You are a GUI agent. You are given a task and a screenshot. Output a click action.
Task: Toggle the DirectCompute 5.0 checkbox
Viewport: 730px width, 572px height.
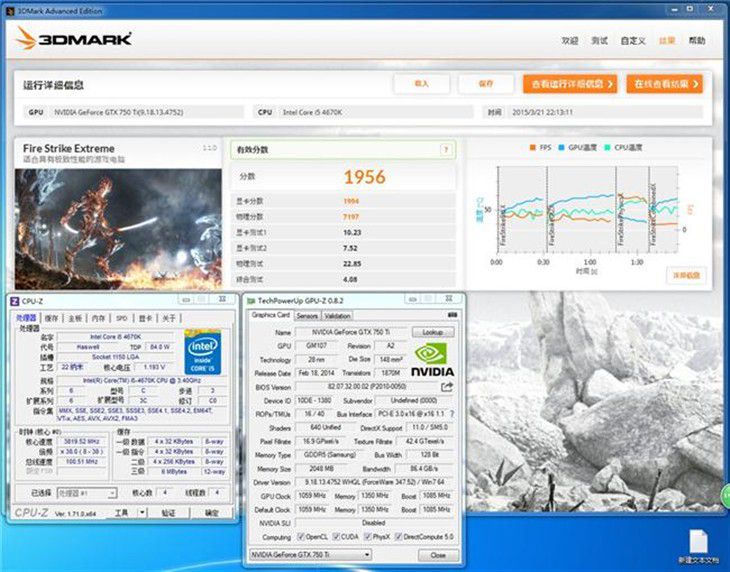click(399, 537)
